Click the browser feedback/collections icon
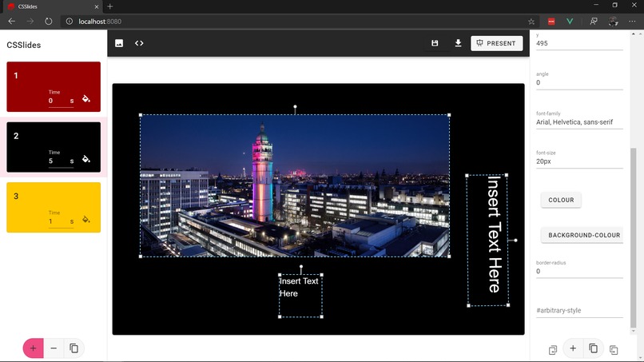 pyautogui.click(x=594, y=22)
